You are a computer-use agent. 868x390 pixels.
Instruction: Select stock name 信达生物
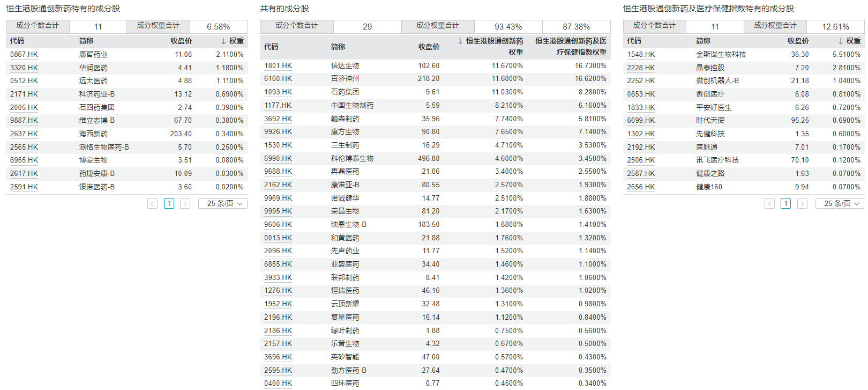(345, 66)
